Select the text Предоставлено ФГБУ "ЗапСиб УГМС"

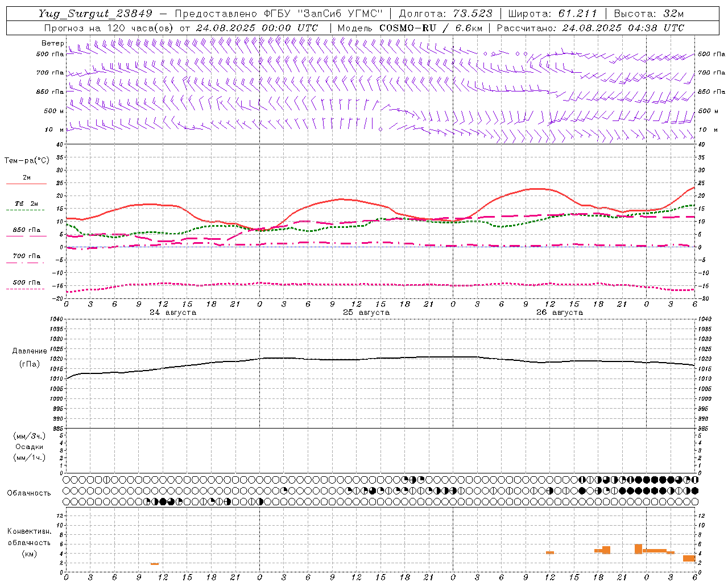pos(279,14)
